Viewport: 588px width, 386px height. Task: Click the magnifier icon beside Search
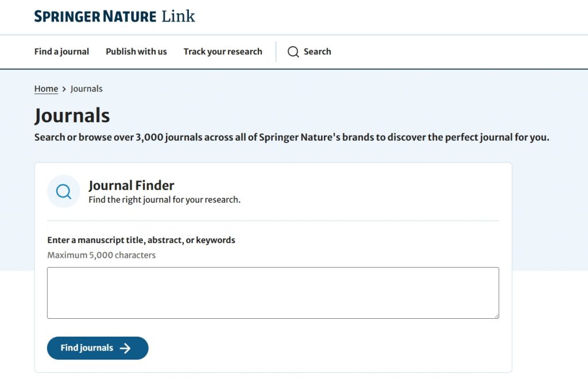tap(293, 52)
